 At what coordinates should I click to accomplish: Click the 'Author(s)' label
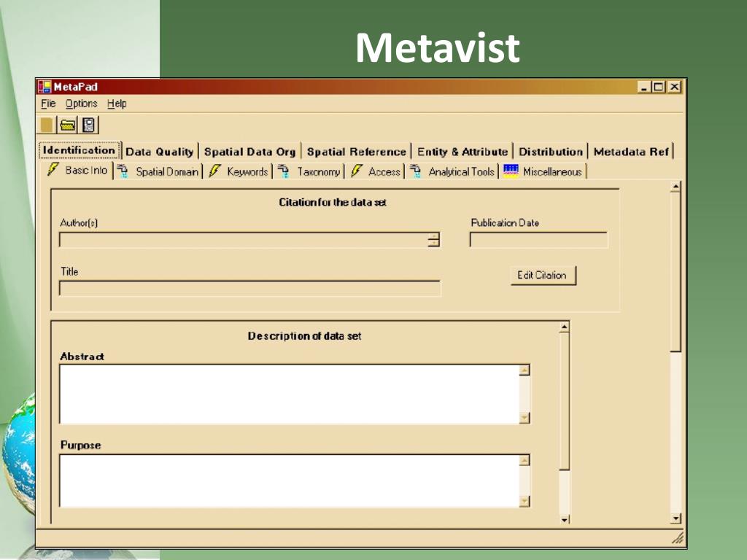pos(79,223)
